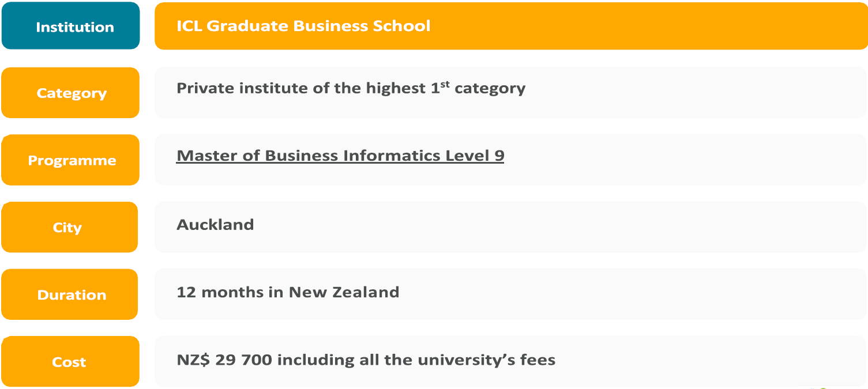Click the Auckland city text

pyautogui.click(x=215, y=224)
